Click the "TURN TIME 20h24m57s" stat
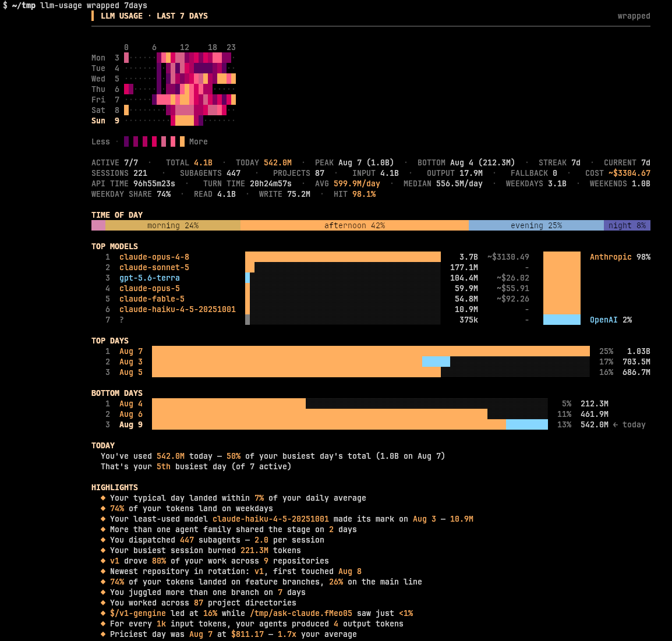This screenshot has width=672, height=641. 247,183
